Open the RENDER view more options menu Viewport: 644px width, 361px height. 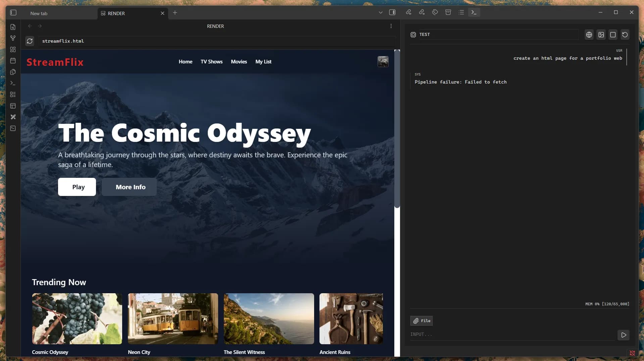tap(391, 26)
